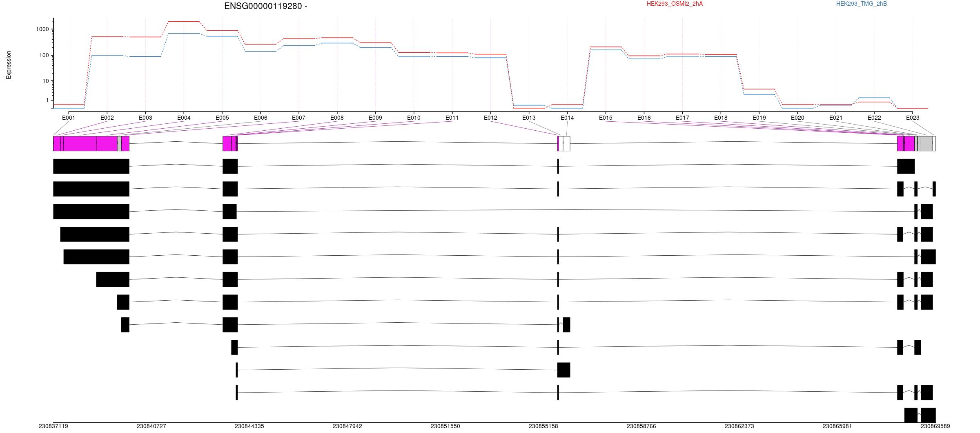Click exon label E019
The image size is (980, 433).
759,118
